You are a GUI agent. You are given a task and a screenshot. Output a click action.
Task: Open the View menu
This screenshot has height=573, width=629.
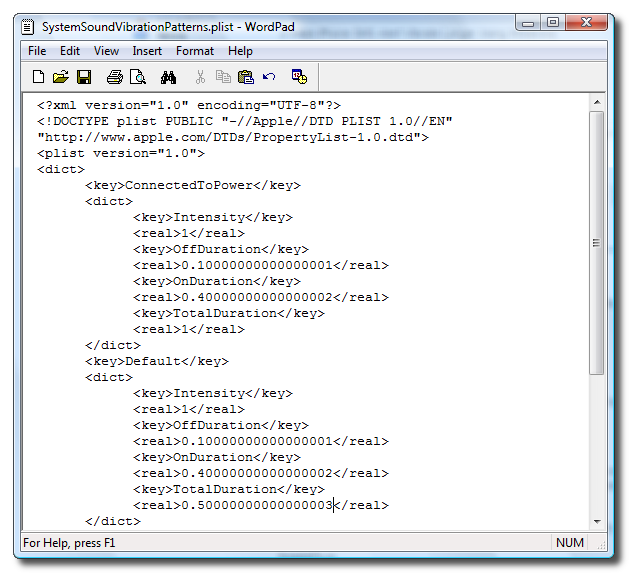pos(106,51)
